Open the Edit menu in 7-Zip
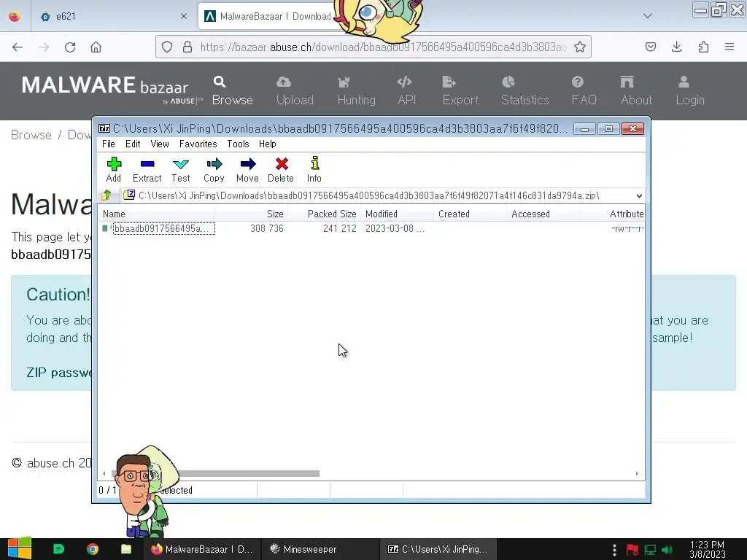The image size is (747, 560). pos(133,144)
